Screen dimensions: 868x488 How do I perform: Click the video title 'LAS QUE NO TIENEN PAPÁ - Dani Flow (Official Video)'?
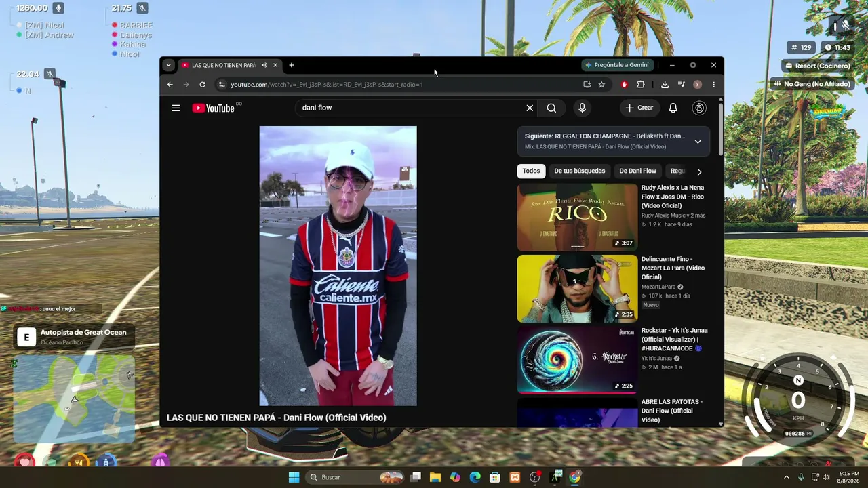tap(277, 418)
